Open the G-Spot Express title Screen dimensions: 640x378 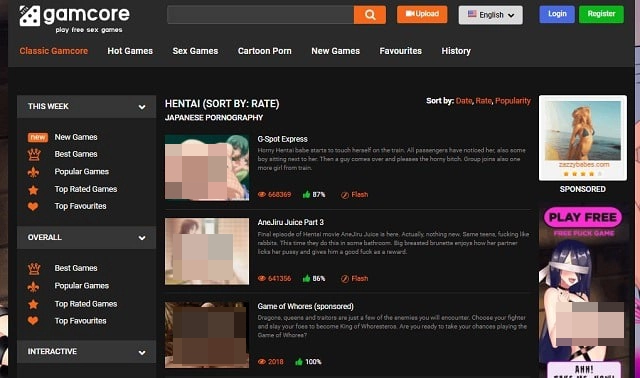tap(282, 139)
